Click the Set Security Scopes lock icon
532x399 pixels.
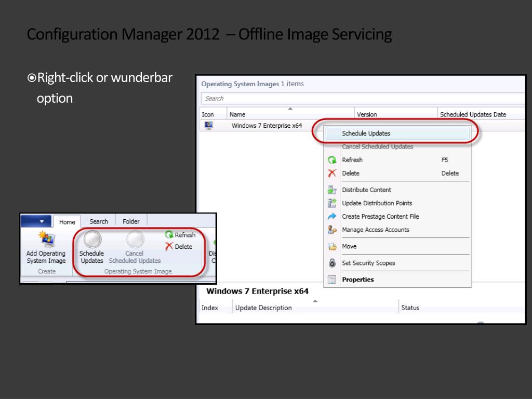point(332,263)
